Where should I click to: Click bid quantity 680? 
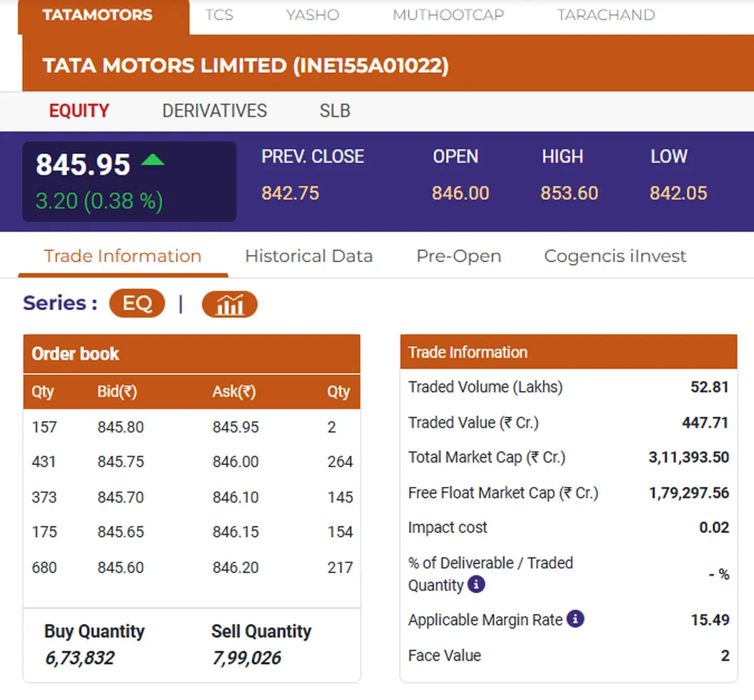point(44,568)
